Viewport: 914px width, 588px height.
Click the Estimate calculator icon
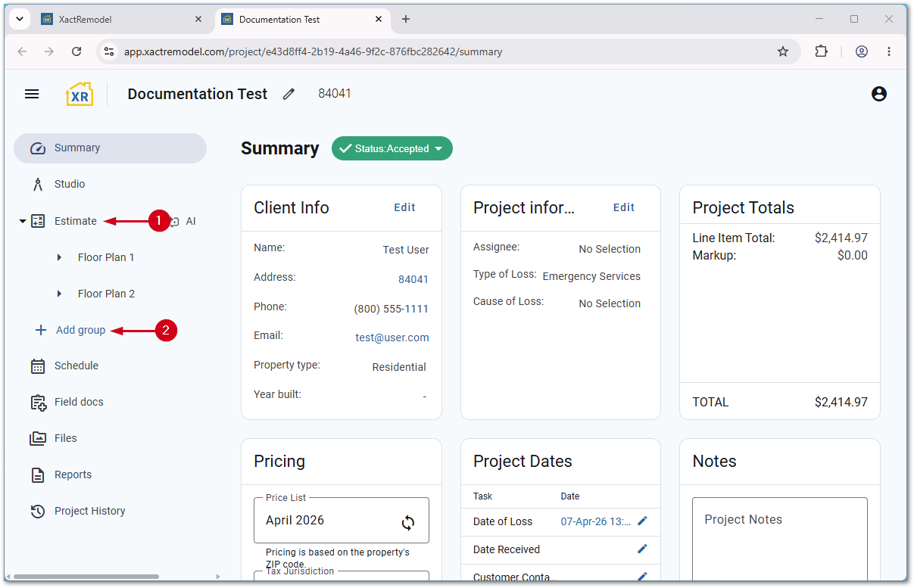(38, 221)
